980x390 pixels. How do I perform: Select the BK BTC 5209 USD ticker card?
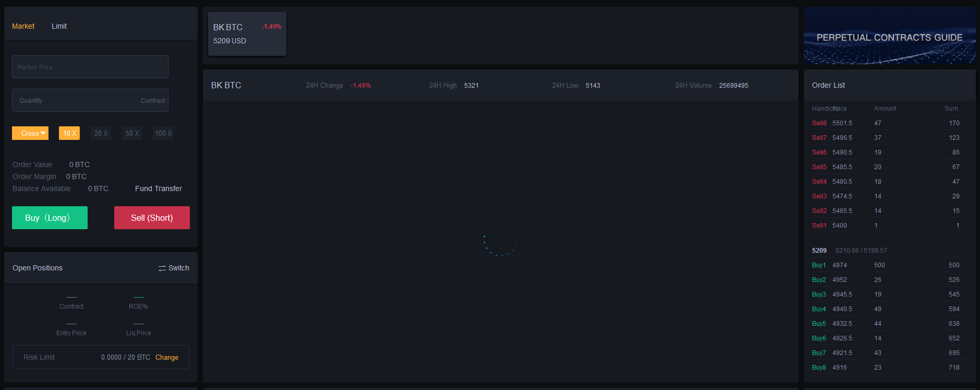point(247,34)
